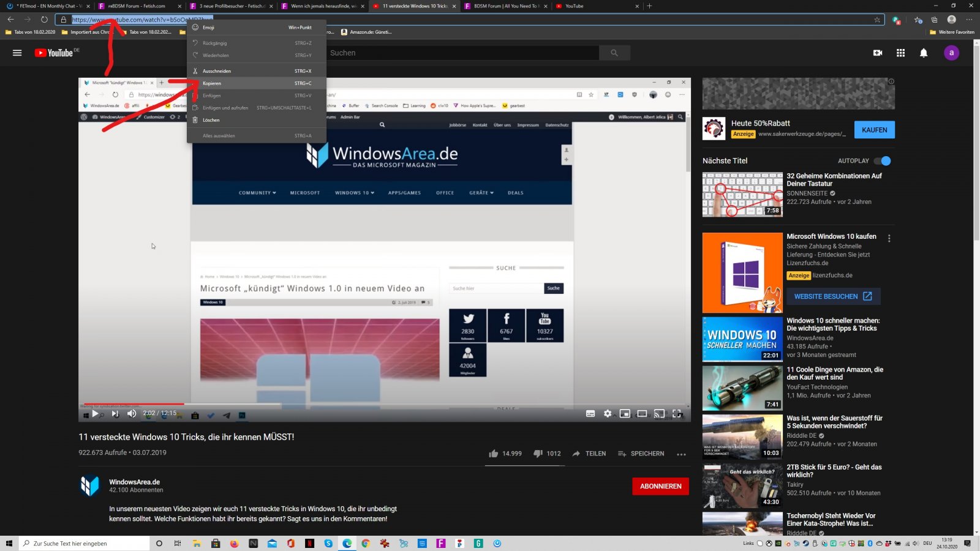Open options for Microsoft Windows 10 kaufen ad
Image resolution: width=980 pixels, height=551 pixels.
pos(889,239)
